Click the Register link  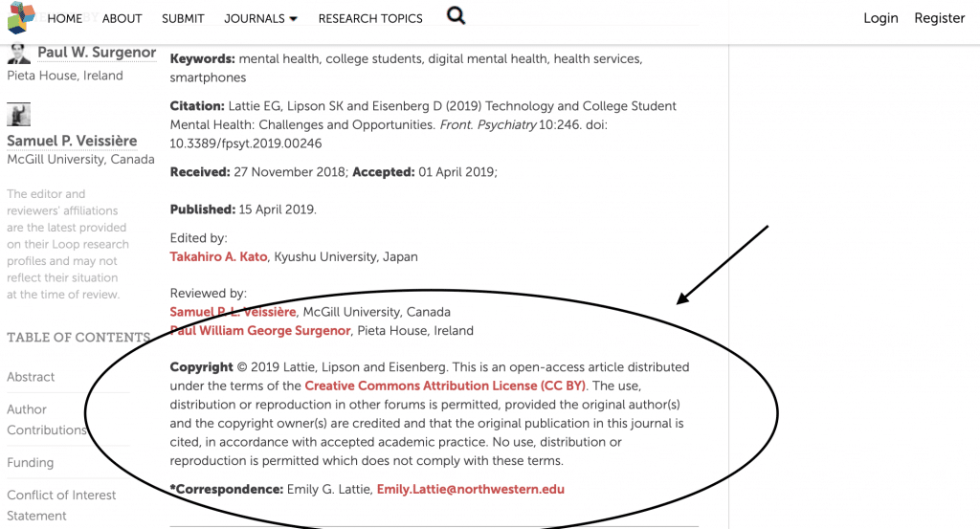940,18
